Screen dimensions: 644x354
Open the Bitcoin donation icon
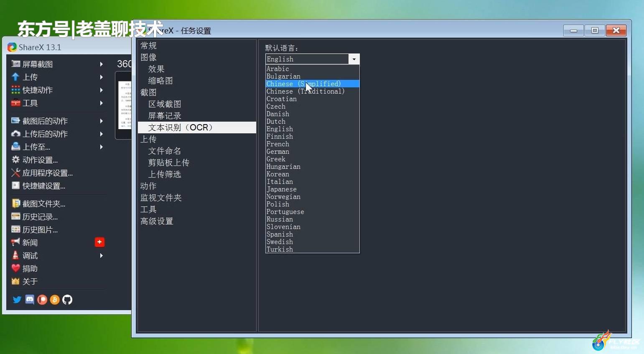55,300
